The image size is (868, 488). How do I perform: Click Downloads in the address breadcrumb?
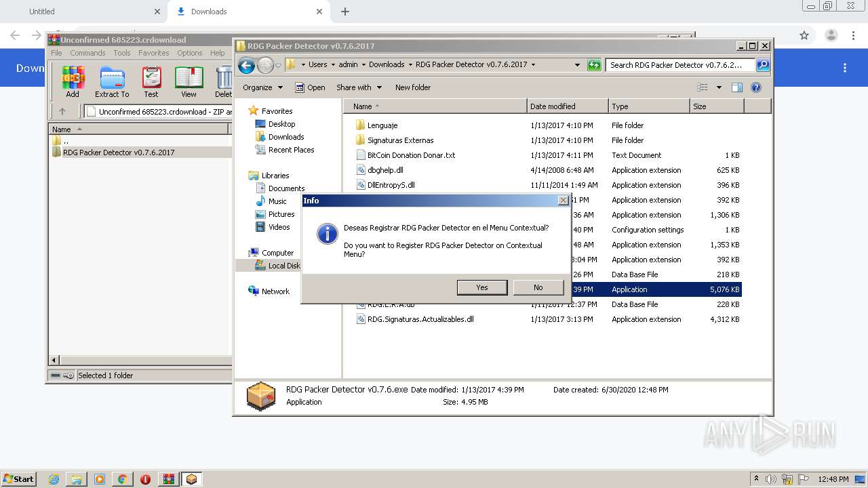387,65
